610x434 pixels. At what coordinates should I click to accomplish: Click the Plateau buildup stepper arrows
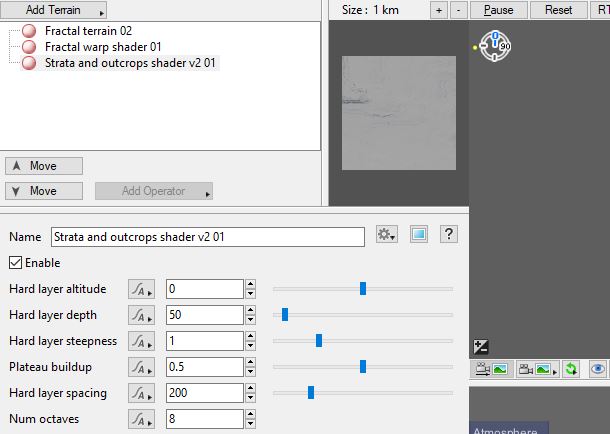point(251,367)
